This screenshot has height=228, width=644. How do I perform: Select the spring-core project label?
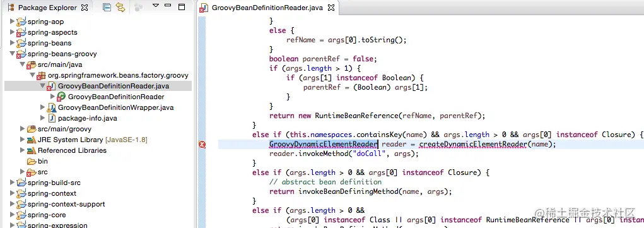click(x=47, y=215)
